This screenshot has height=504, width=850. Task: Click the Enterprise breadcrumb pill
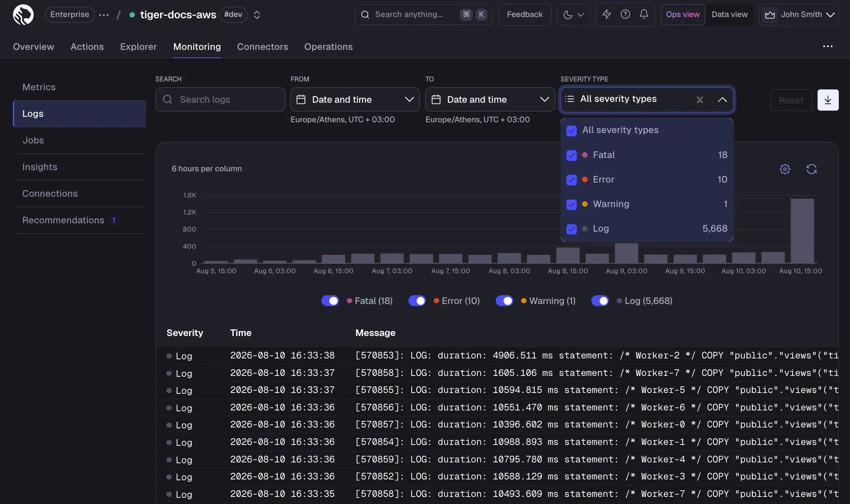click(x=69, y=15)
